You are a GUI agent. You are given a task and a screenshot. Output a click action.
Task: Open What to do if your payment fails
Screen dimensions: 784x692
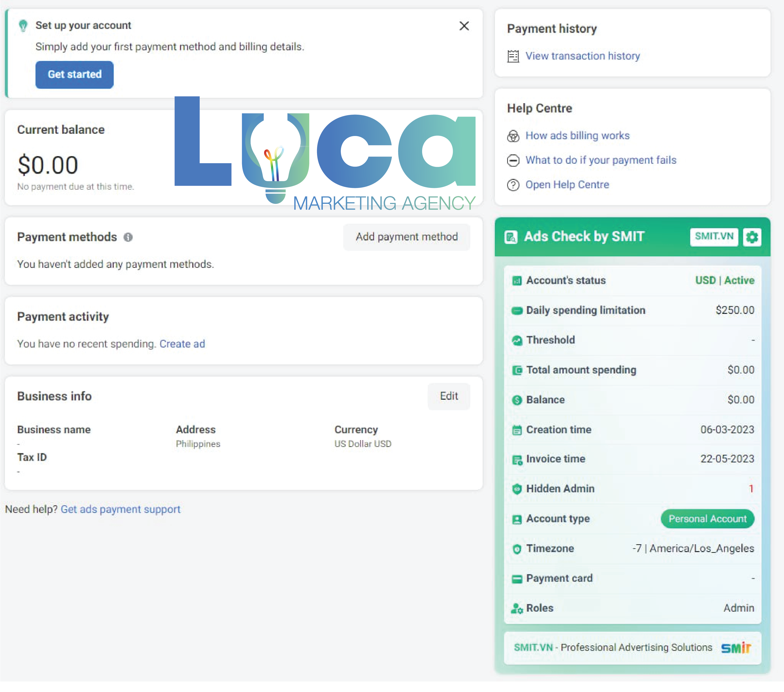(x=601, y=160)
